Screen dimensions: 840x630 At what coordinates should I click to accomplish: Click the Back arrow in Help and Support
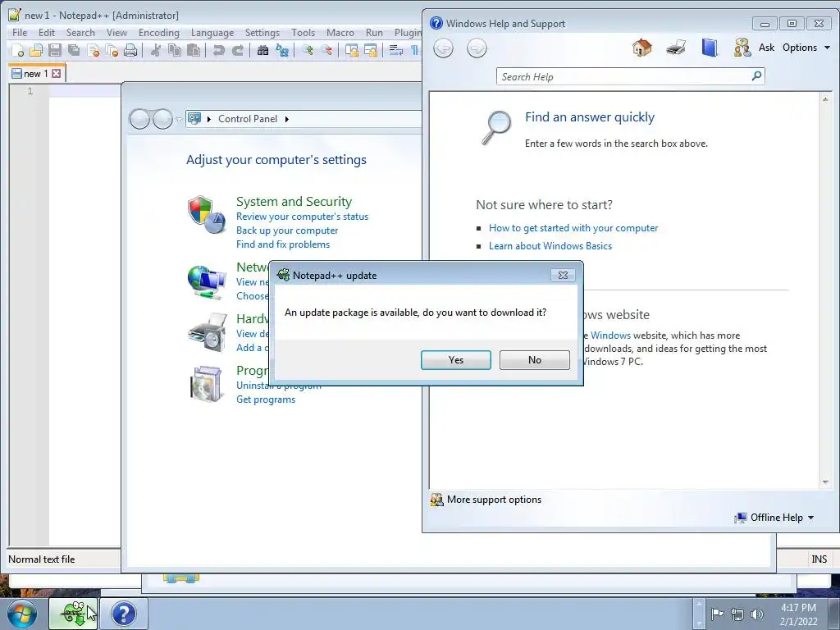(443, 48)
